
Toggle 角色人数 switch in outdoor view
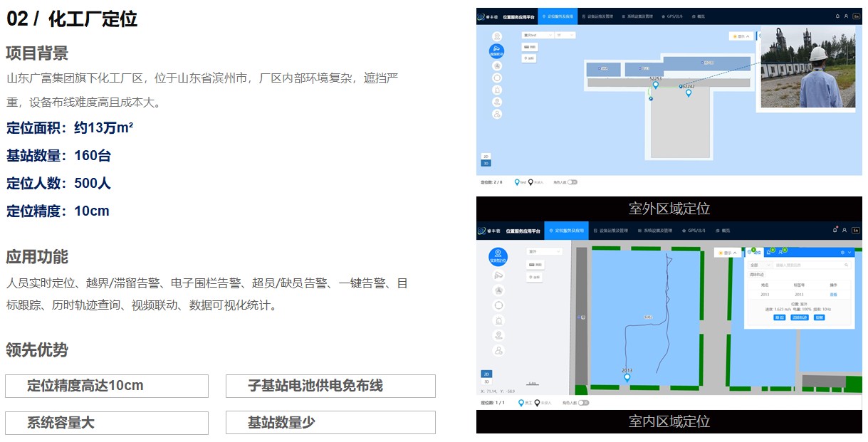point(572,182)
